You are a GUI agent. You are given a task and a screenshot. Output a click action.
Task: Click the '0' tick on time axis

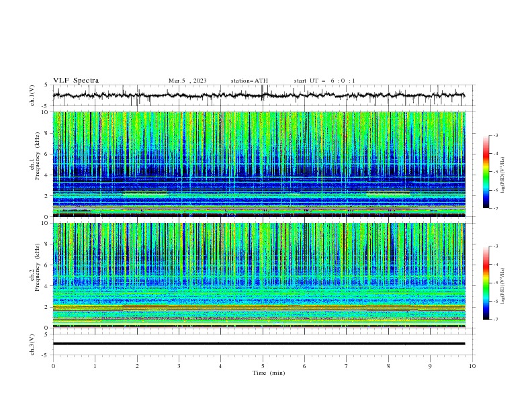[53, 366]
